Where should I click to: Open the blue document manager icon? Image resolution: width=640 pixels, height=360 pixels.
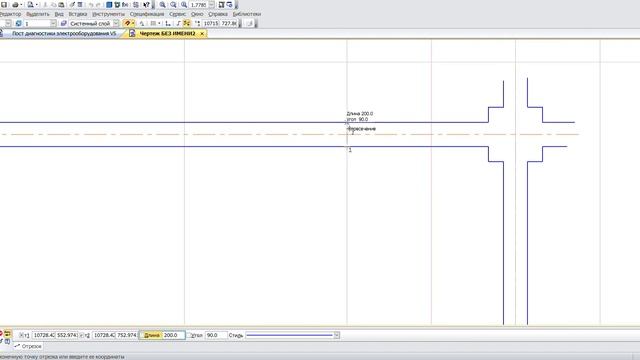point(109,4)
